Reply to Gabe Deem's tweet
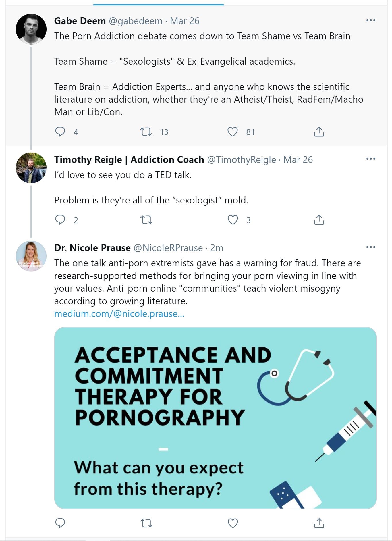Image resolution: width=392 pixels, height=541 pixels. point(60,132)
